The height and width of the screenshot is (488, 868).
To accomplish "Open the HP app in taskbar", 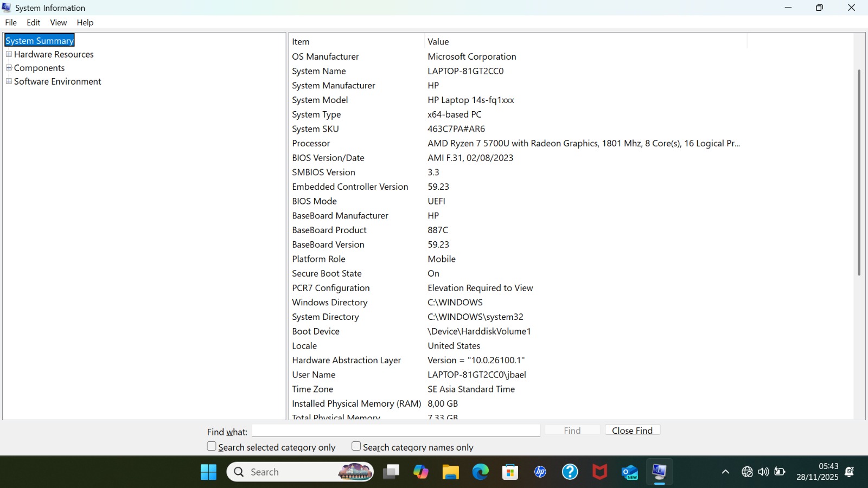I will pyautogui.click(x=540, y=472).
